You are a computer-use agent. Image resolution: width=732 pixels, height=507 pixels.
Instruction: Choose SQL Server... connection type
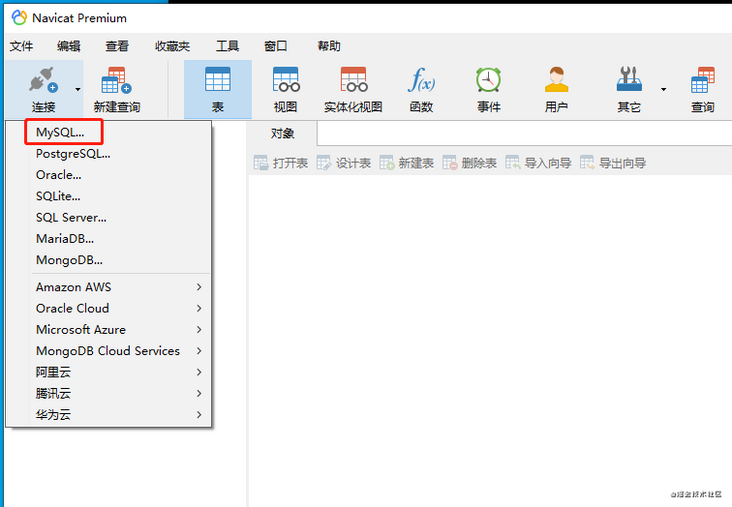pos(71,218)
